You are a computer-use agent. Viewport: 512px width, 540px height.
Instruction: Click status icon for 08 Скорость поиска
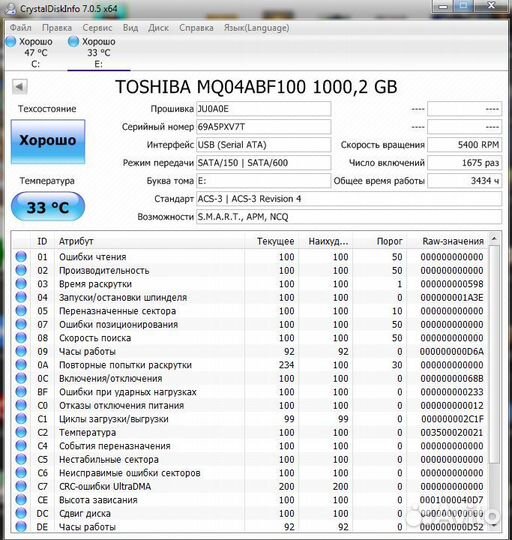(21, 338)
